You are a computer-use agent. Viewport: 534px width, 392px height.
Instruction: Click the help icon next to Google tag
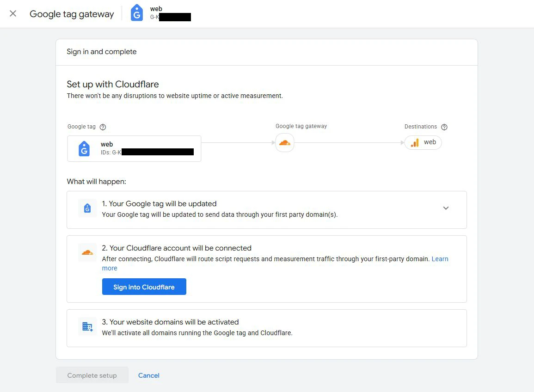[103, 127]
